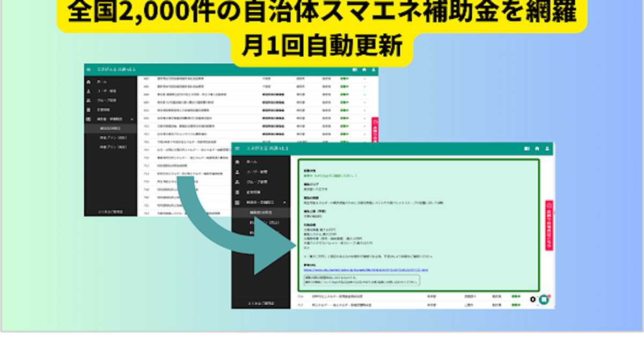
Task: Open hamburger menu in the back window
Action: tap(89, 69)
